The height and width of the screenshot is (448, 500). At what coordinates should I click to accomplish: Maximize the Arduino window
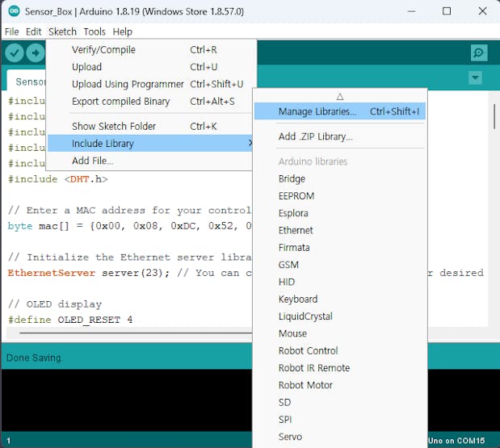[x=447, y=11]
